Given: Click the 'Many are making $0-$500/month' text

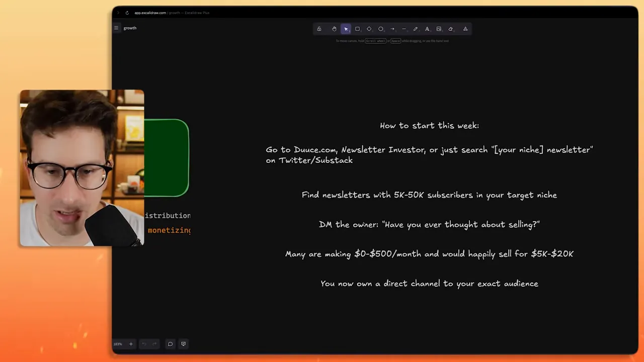Looking at the screenshot, I should (x=429, y=254).
